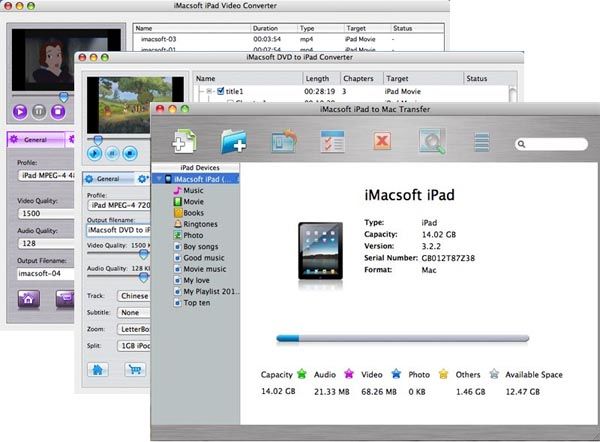This screenshot has height=442, width=600.
Task: Open the Subtitle dropdown showing None
Action: [x=133, y=311]
